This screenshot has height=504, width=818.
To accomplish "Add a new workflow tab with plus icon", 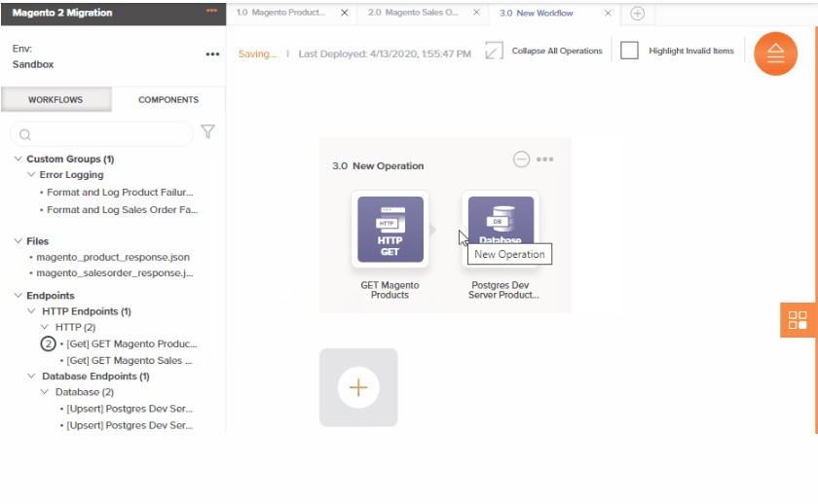I will tap(637, 13).
